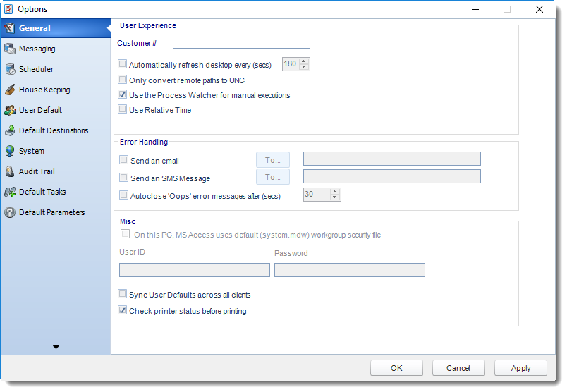Click the SMS recipient text field

tap(391, 176)
